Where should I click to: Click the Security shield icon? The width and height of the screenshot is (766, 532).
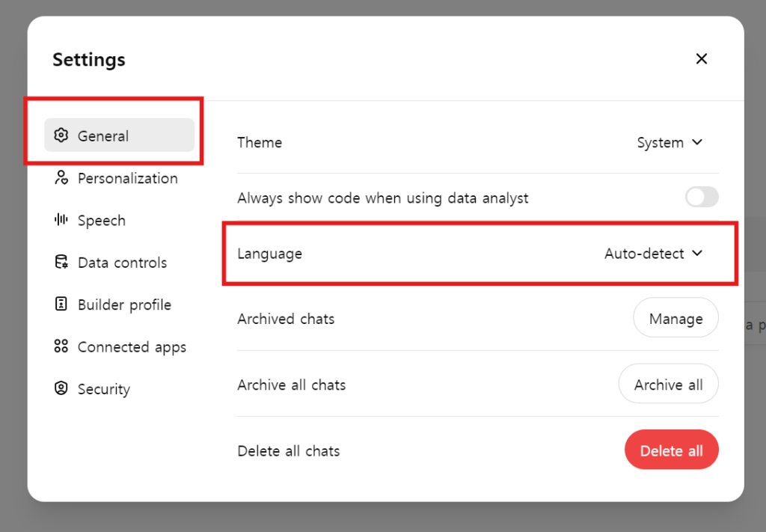61,389
